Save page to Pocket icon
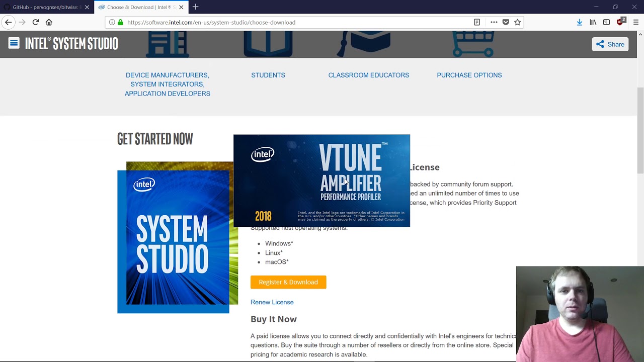Image resolution: width=644 pixels, height=362 pixels. 506,22
